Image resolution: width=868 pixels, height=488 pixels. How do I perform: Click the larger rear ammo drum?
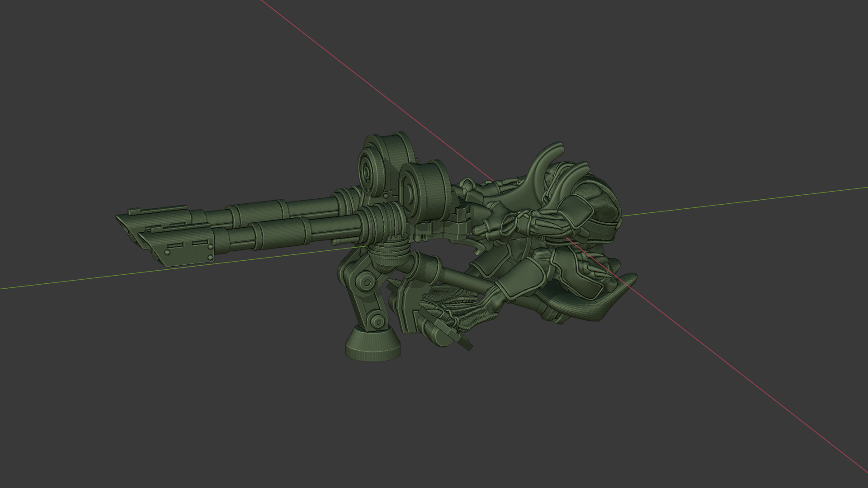tap(384, 165)
